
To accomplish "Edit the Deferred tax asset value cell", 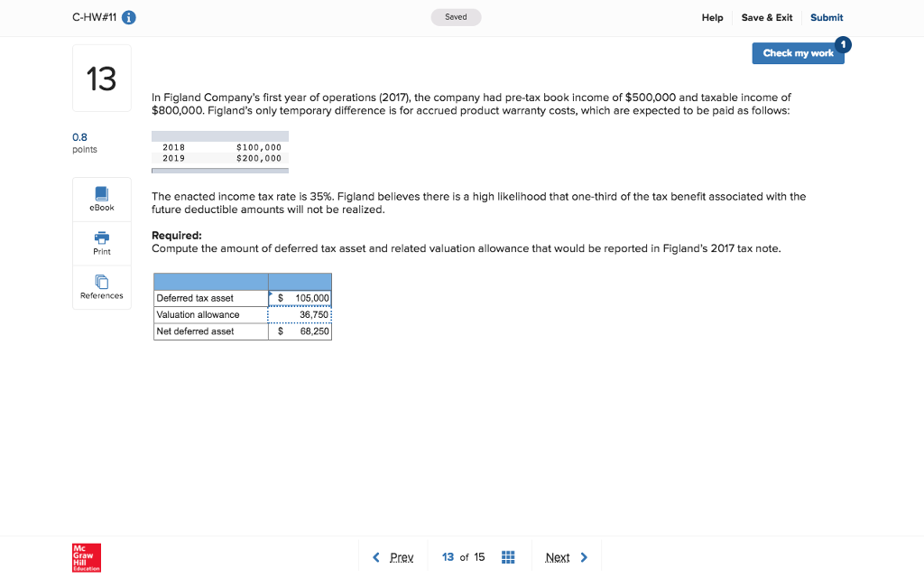I will coord(300,298).
